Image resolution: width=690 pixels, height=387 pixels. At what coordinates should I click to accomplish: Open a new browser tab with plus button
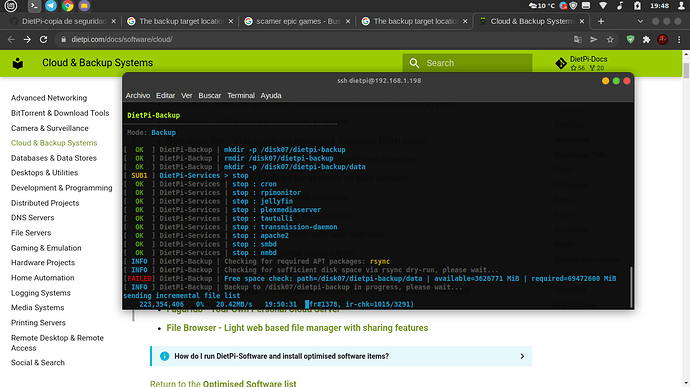(601, 21)
